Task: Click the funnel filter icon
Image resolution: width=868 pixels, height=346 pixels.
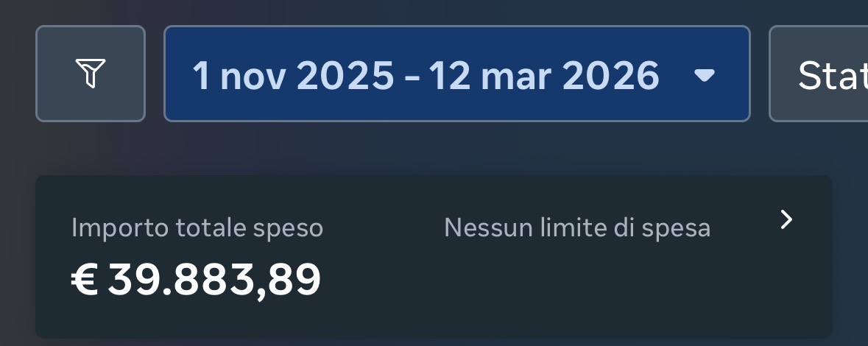Action: (90, 74)
